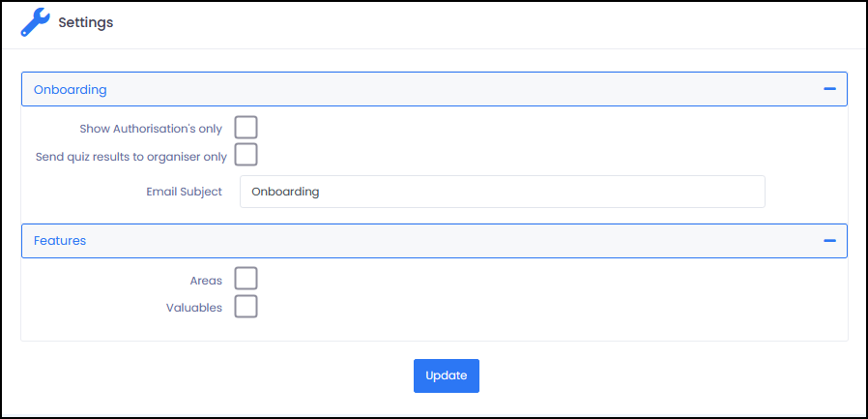Click blank area right of the Settings heading
This screenshot has width=868, height=419.
pyautogui.click(x=483, y=22)
